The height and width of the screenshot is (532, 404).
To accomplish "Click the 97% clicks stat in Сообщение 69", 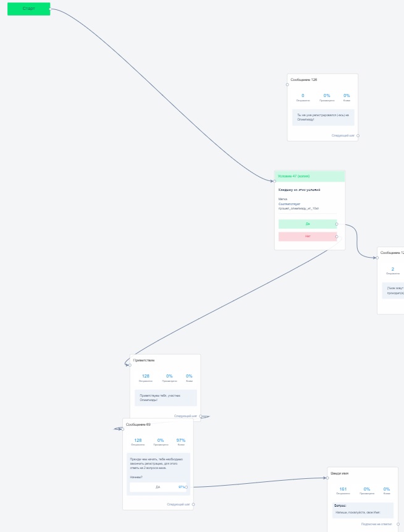I will click(181, 441).
